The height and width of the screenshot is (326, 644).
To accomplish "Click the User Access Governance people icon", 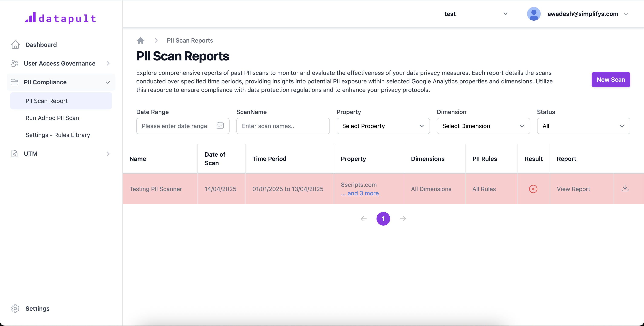I will 14,63.
